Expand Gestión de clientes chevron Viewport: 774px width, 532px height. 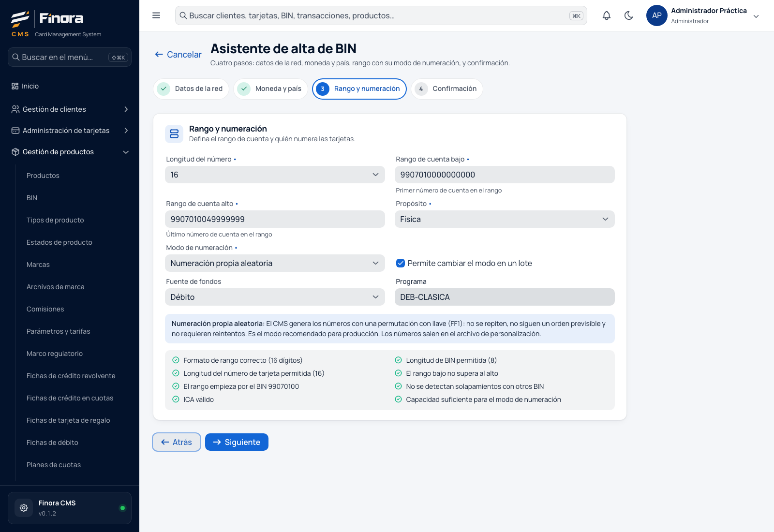[x=126, y=109]
